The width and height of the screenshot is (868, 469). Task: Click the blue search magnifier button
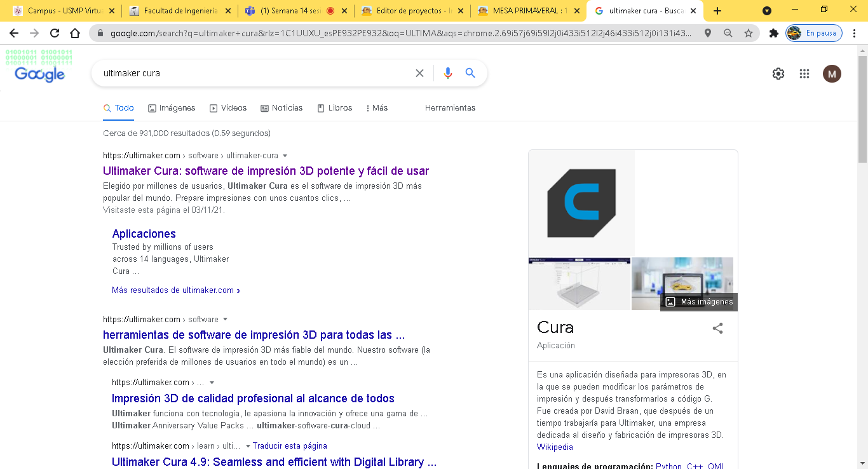(x=470, y=73)
